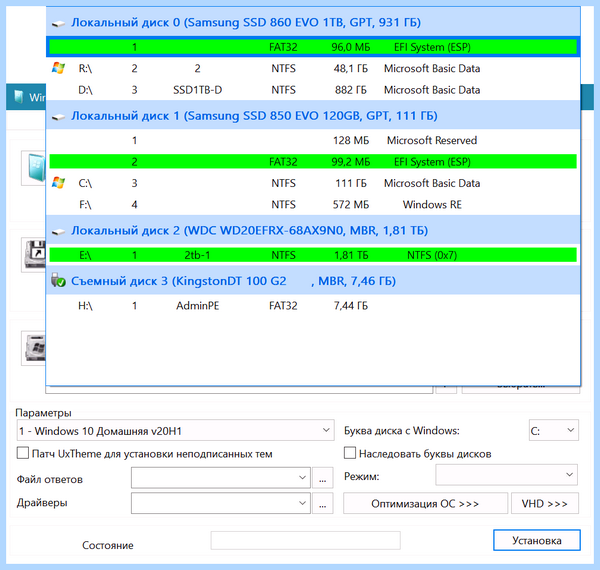This screenshot has width=600, height=570.
Task: Select the H:\ AdminPE partition
Action: tap(313, 306)
